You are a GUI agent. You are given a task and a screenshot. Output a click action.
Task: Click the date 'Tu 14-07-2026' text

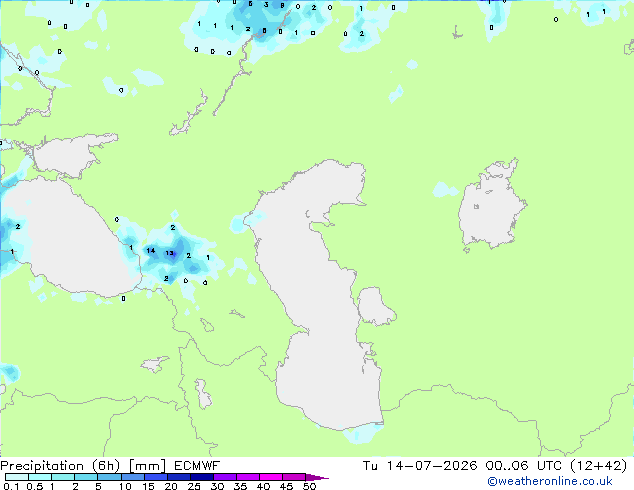[x=420, y=466]
